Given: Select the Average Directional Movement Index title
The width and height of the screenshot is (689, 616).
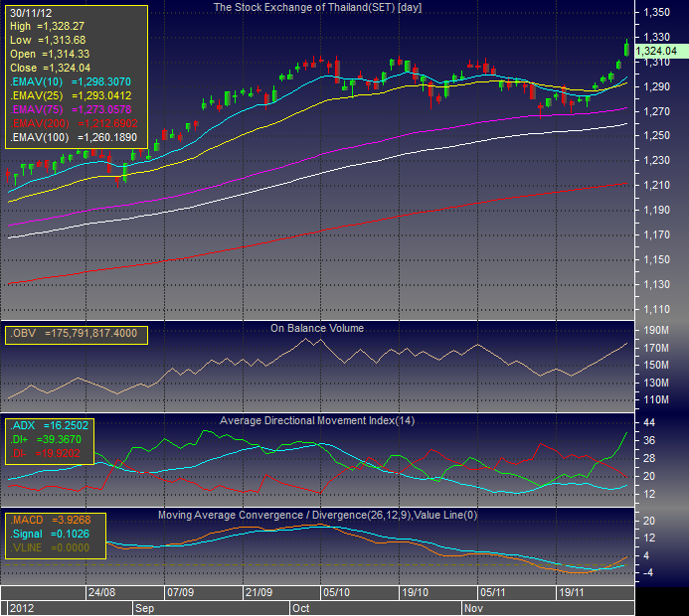Looking at the screenshot, I should pos(317,420).
